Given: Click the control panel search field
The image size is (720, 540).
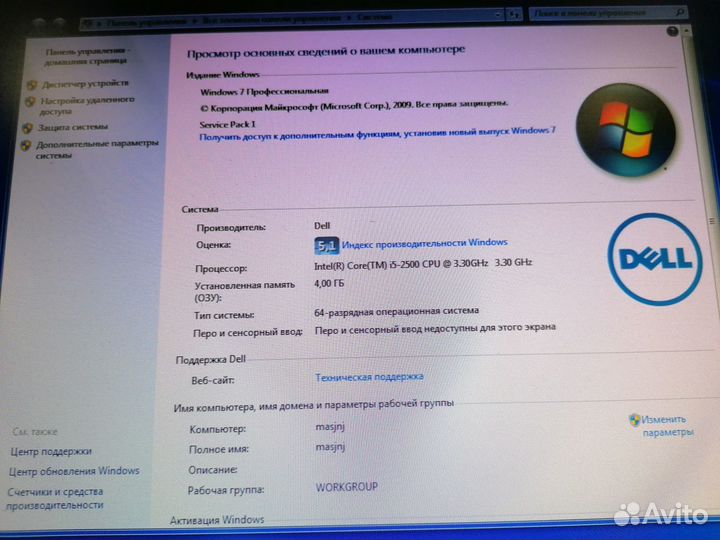Looking at the screenshot, I should pos(606,13).
